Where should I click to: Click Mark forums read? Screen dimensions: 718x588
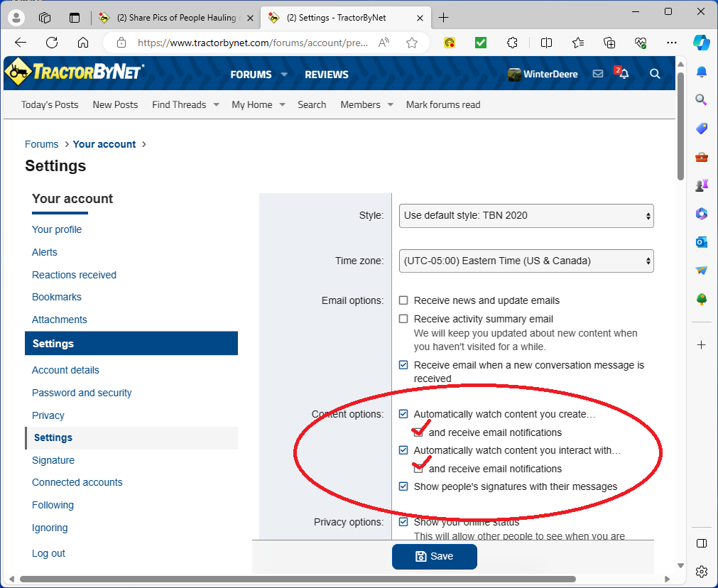coord(442,105)
